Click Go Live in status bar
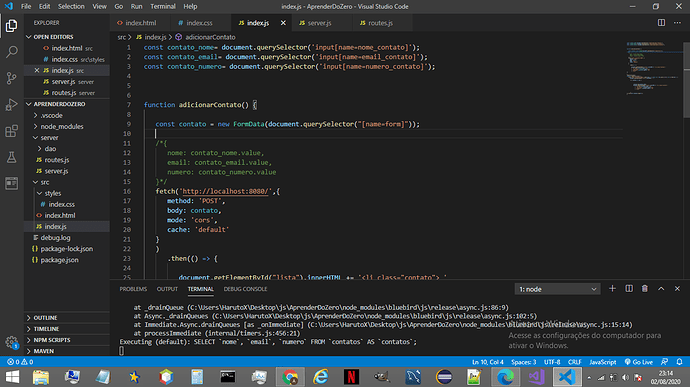 point(639,362)
